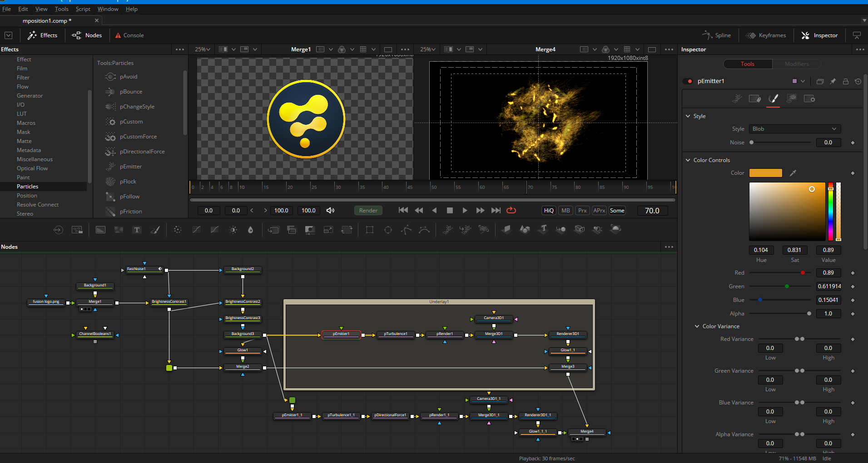Click the orange Color swatch
The height and width of the screenshot is (463, 868).
tap(765, 173)
